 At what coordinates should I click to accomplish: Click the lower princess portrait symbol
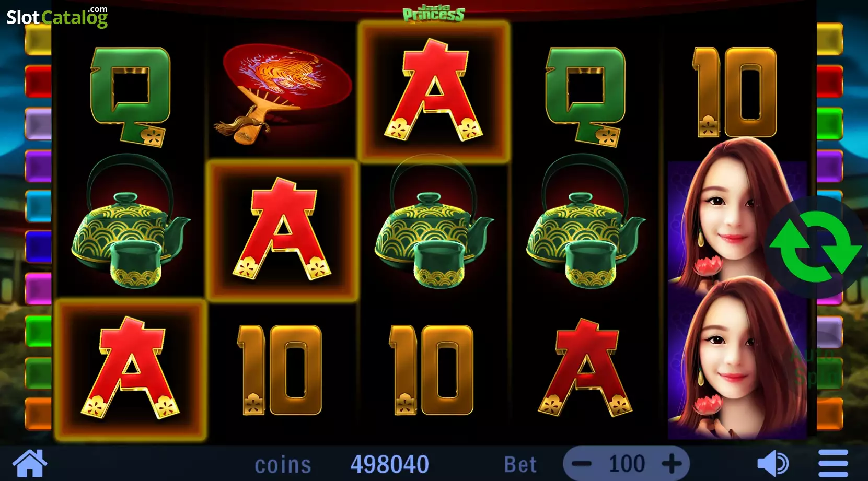coord(737,360)
